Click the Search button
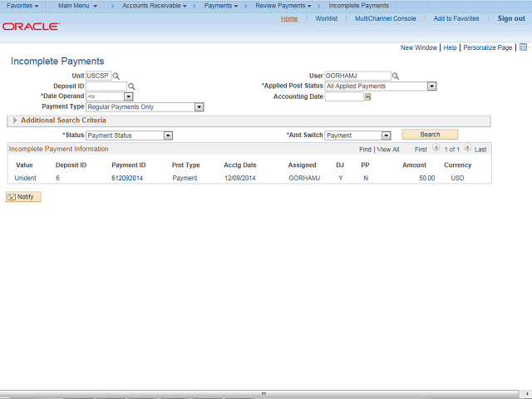Viewport: 532px width, 399px height. (430, 135)
